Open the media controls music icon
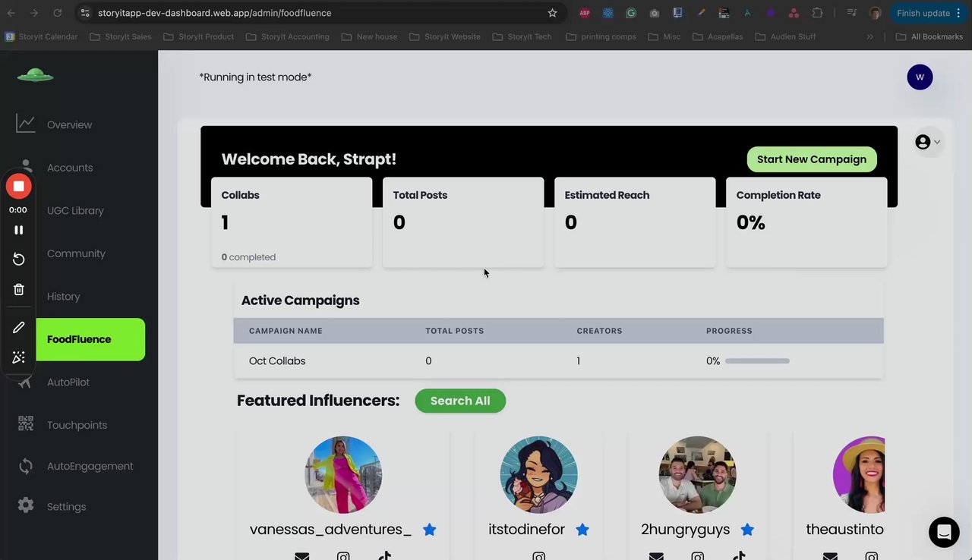 [852, 13]
